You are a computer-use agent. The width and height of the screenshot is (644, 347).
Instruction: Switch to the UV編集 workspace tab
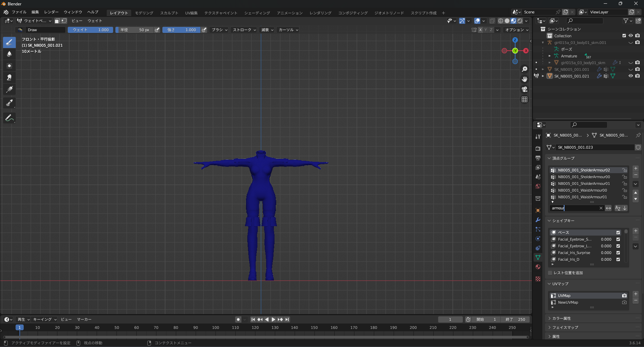(191, 13)
